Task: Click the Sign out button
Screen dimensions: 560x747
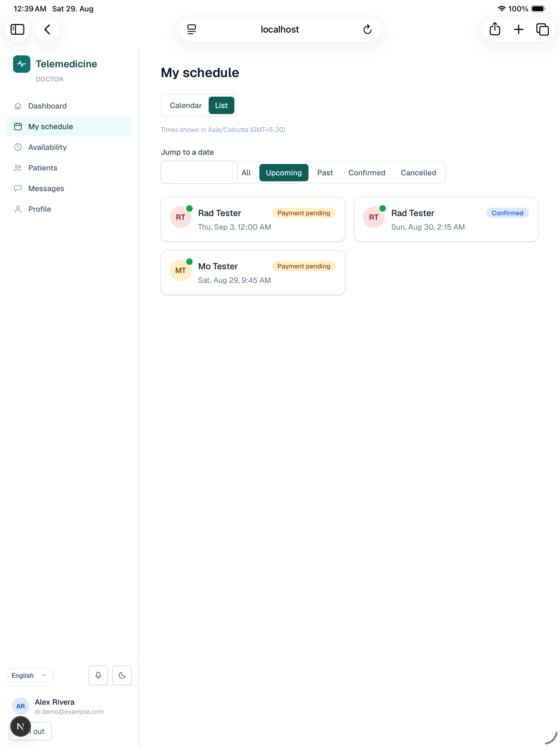Action: pyautogui.click(x=30, y=731)
